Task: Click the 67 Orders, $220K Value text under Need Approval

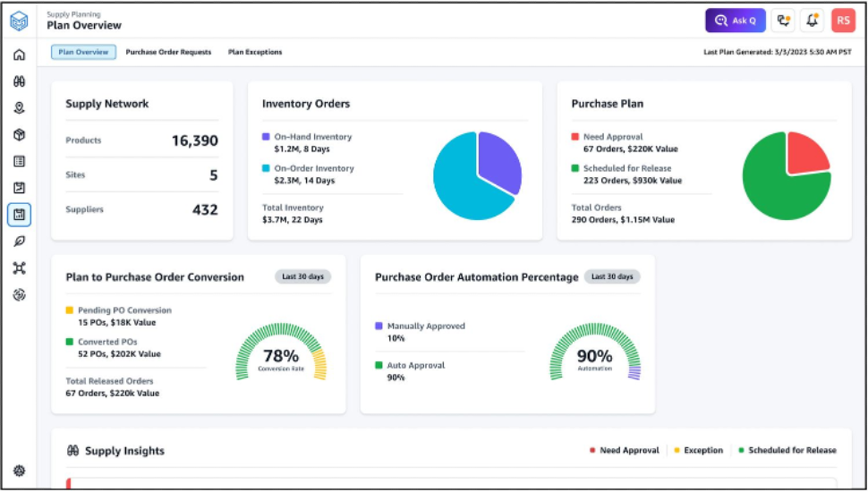Action: (x=631, y=148)
